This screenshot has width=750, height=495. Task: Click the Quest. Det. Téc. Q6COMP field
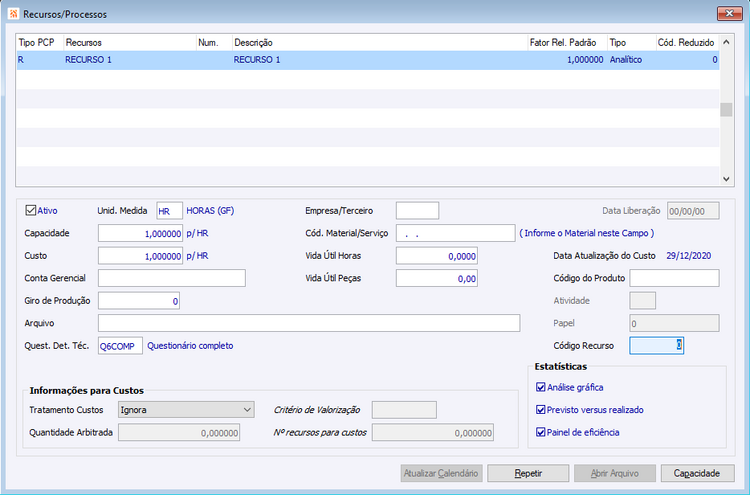pos(120,346)
